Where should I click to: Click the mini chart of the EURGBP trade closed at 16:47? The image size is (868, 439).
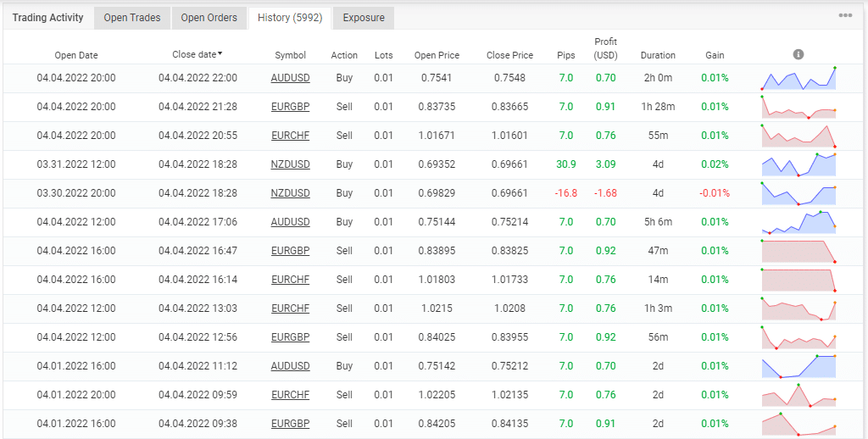798,251
